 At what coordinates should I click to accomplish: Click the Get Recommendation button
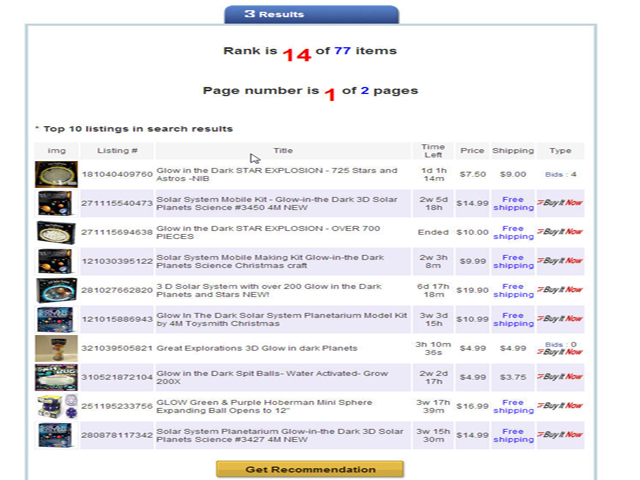pyautogui.click(x=310, y=469)
